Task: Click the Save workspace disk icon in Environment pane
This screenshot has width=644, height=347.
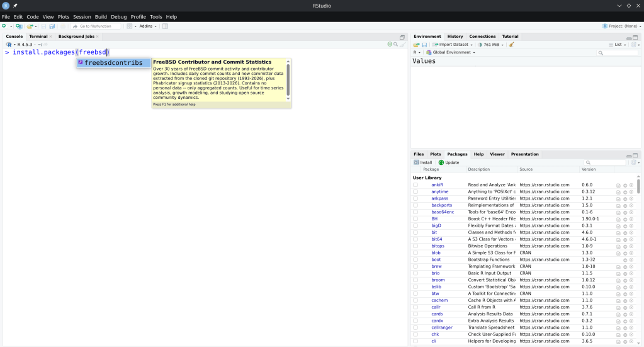Action: [x=424, y=45]
